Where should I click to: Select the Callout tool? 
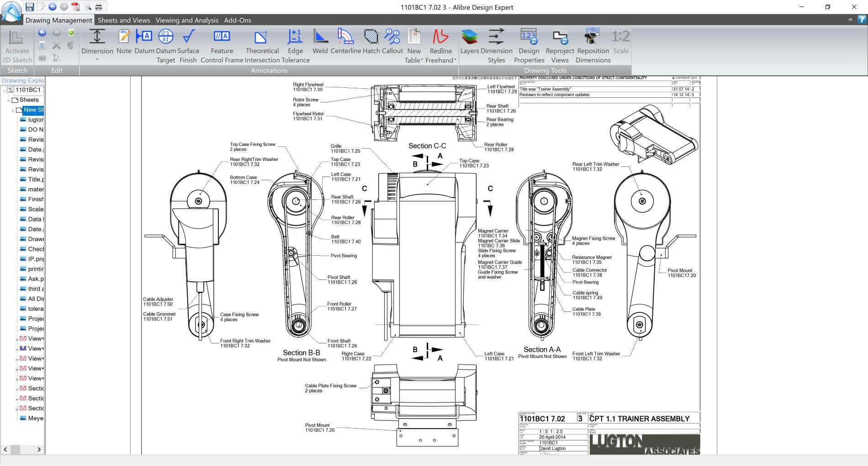tap(392, 42)
